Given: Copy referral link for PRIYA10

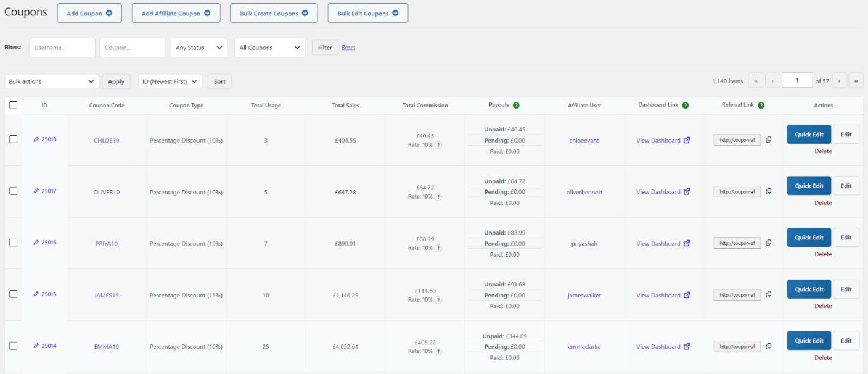Looking at the screenshot, I should point(769,243).
